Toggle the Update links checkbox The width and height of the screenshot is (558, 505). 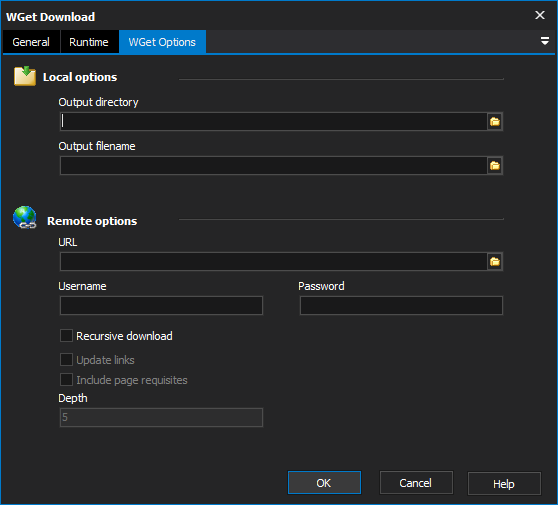pos(67,359)
